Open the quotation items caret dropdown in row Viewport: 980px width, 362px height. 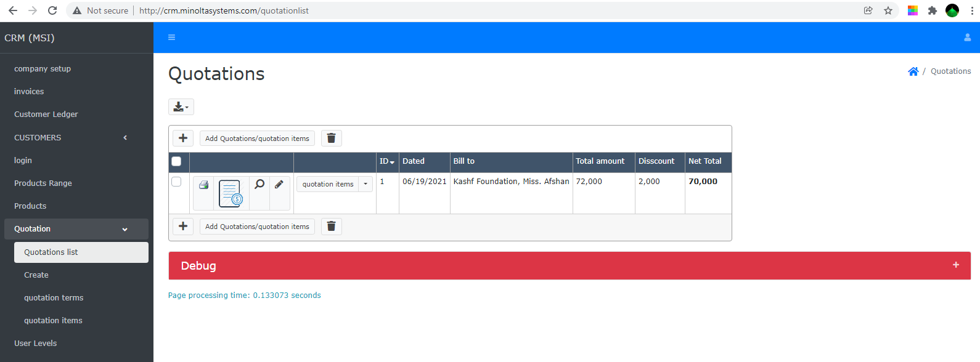(x=365, y=184)
